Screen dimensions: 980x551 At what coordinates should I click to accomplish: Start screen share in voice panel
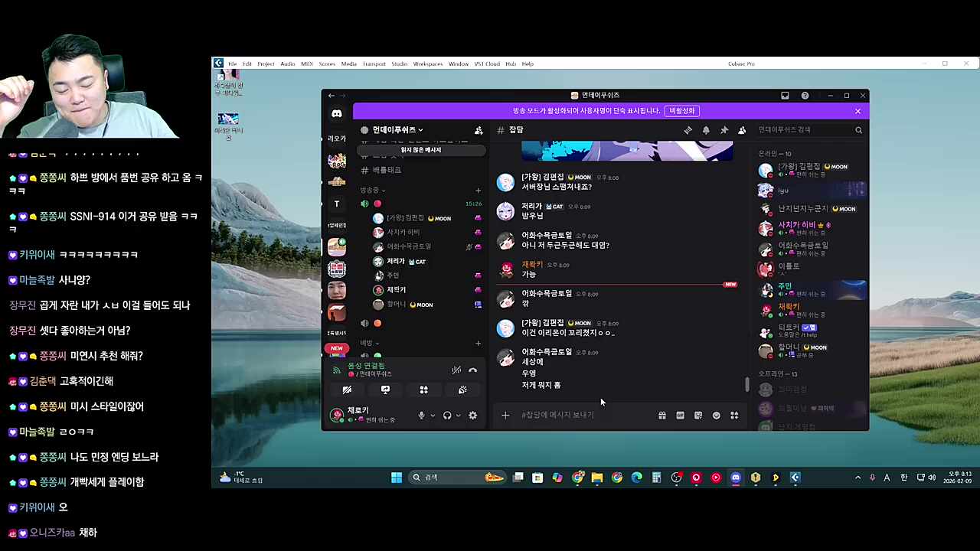tap(385, 390)
